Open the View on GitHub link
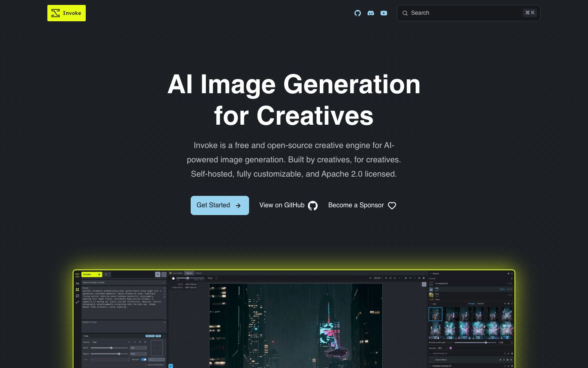Viewport: 588px width, 368px height. pyautogui.click(x=288, y=205)
